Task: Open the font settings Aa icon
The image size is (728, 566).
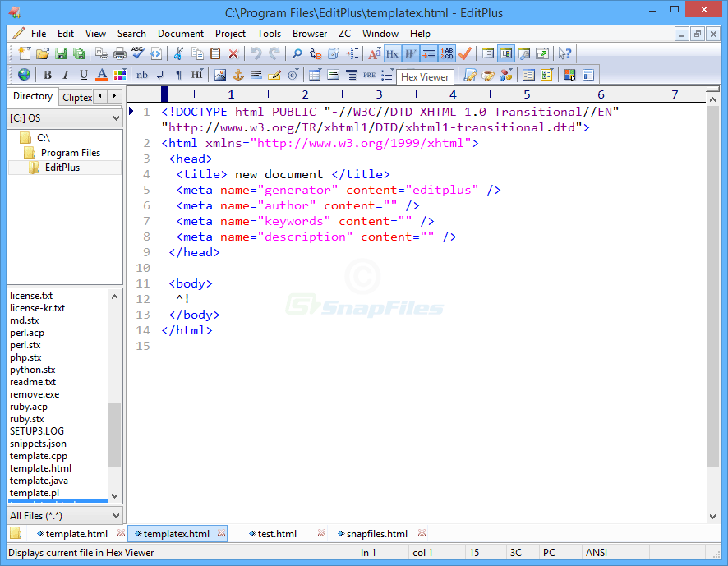Action: [374, 53]
